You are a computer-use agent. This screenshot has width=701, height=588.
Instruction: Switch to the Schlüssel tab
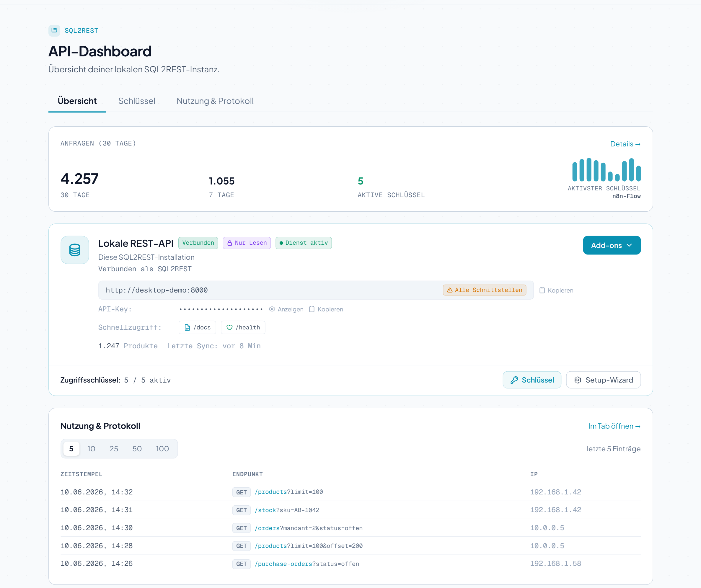[x=137, y=101]
